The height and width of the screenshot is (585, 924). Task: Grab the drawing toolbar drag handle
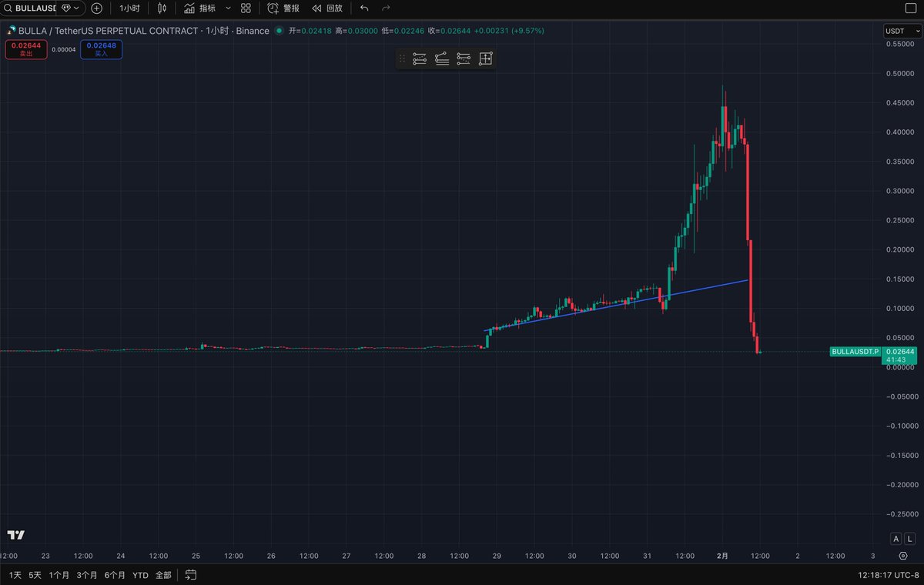click(x=402, y=58)
